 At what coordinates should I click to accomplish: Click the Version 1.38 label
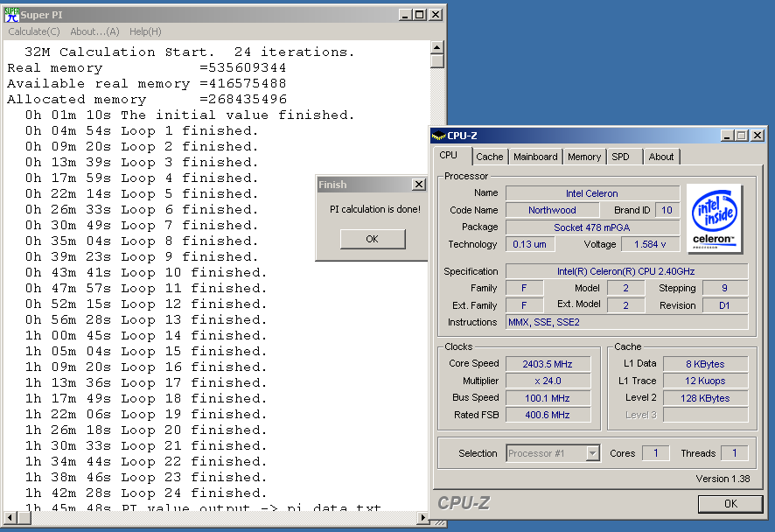[x=723, y=479]
